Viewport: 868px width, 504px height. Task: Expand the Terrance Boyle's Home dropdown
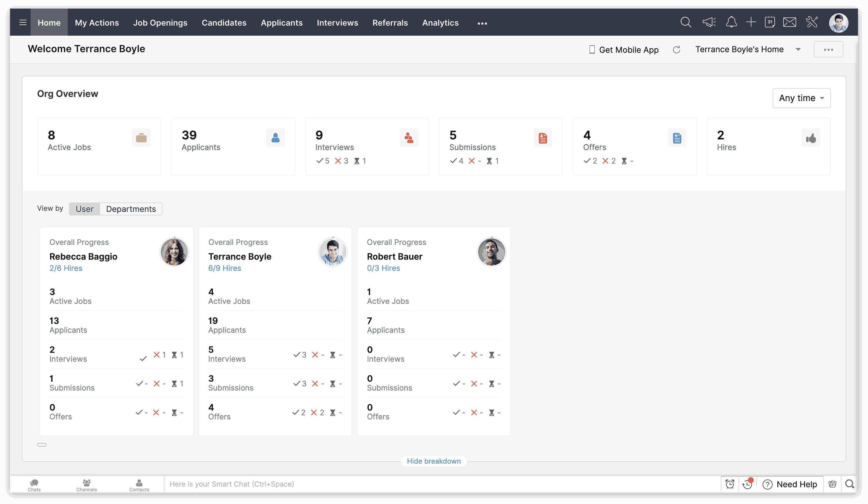(x=799, y=49)
